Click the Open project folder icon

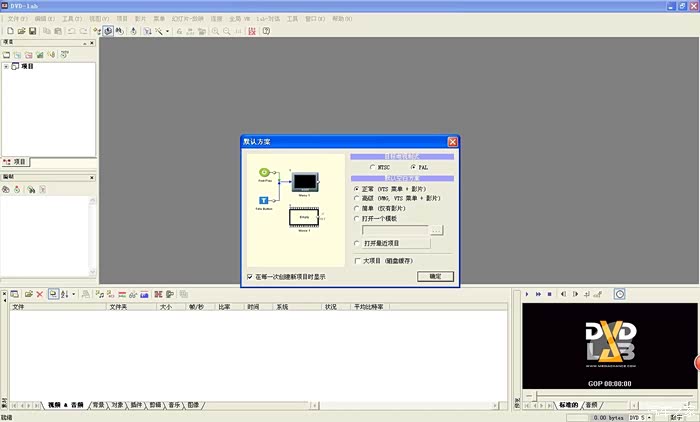pos(21,31)
